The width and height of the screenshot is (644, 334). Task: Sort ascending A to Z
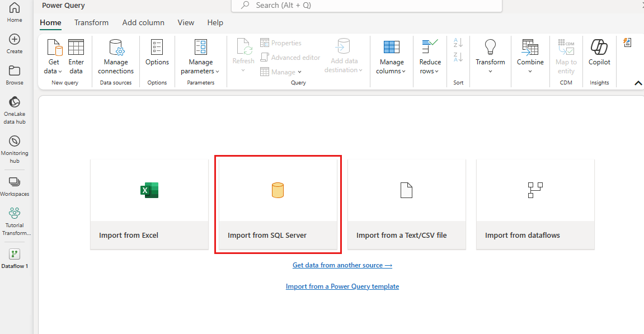click(458, 43)
